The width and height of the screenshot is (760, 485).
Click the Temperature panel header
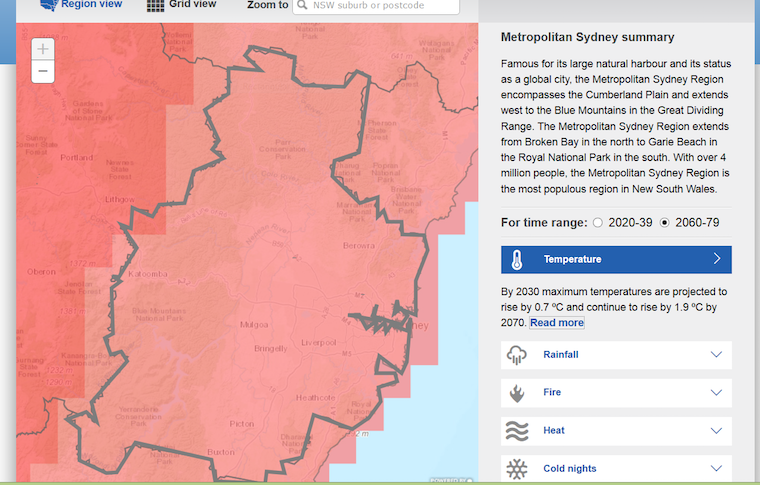pos(616,260)
